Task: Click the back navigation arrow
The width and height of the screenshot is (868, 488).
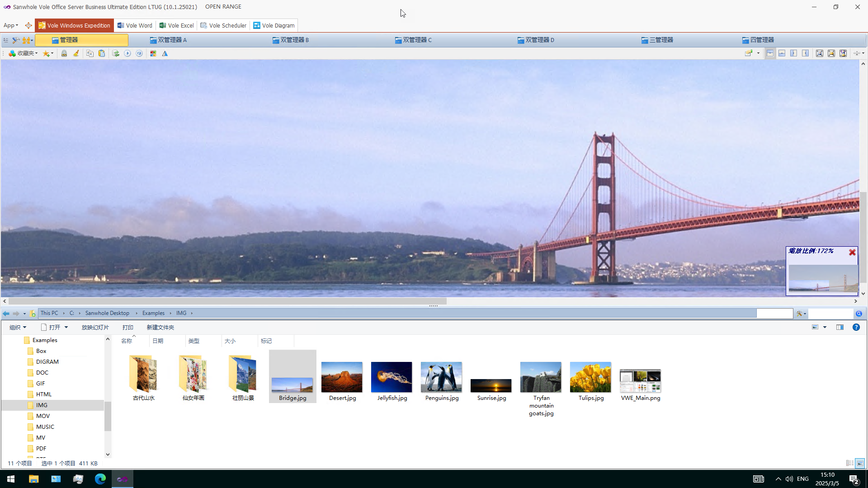Action: point(6,314)
